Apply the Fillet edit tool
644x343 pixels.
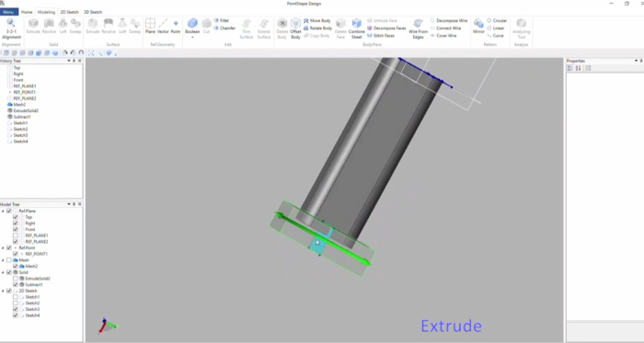pos(222,20)
